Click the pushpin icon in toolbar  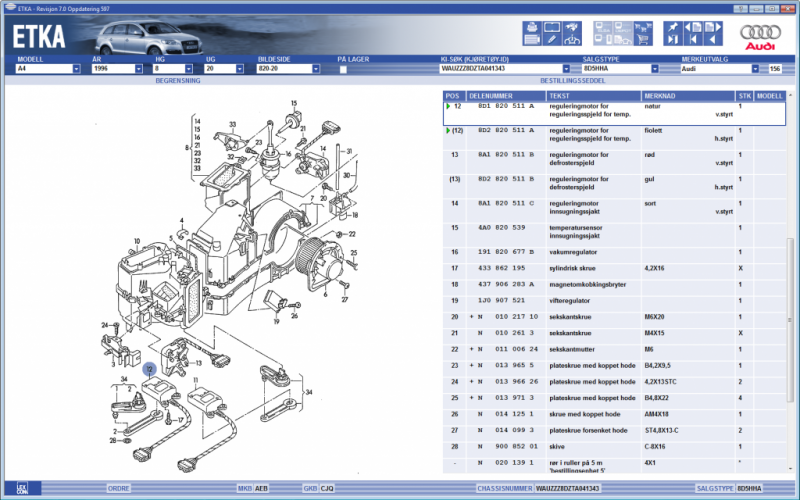click(672, 27)
